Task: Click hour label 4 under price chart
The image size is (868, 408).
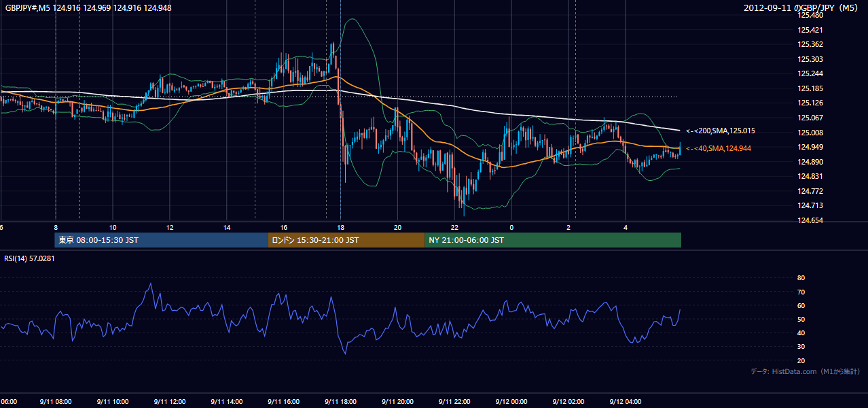Action: (626, 227)
